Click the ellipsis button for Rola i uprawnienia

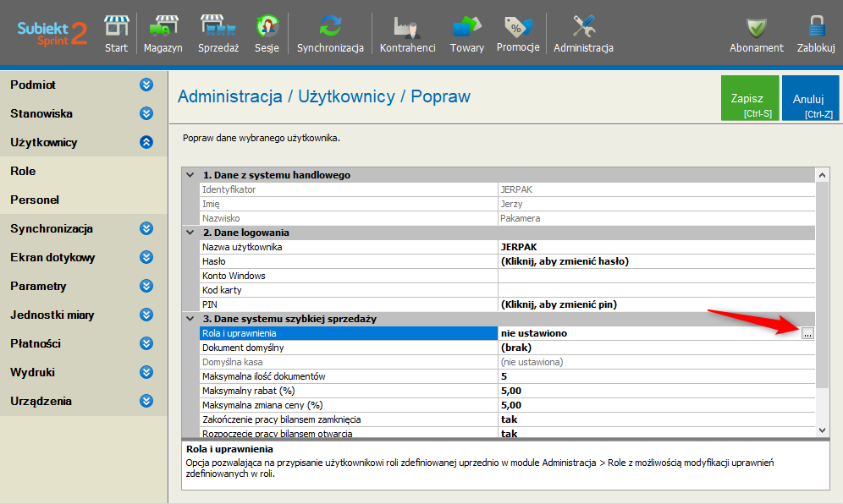pos(807,334)
